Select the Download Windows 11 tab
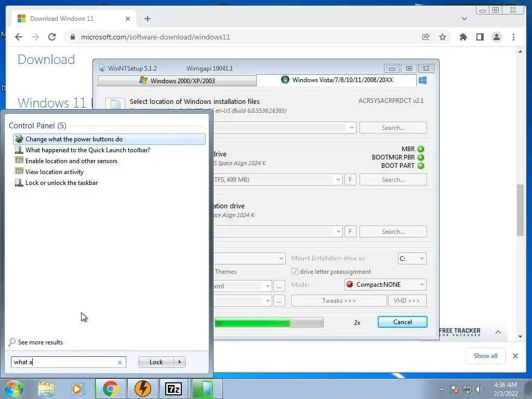 74,19
